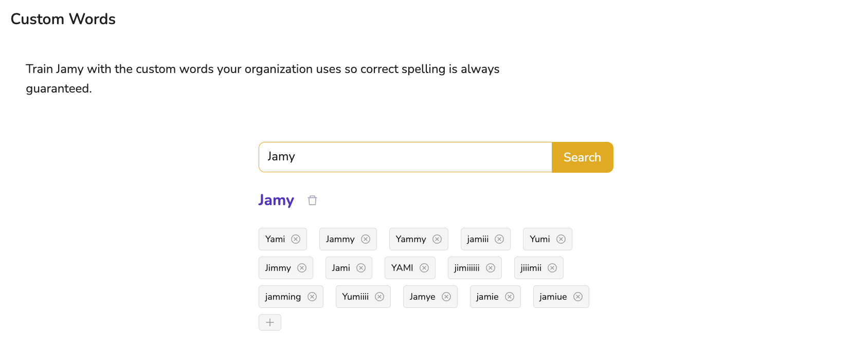Remove the jiiimii variant with its x icon
The image size is (868, 364).
(x=552, y=268)
